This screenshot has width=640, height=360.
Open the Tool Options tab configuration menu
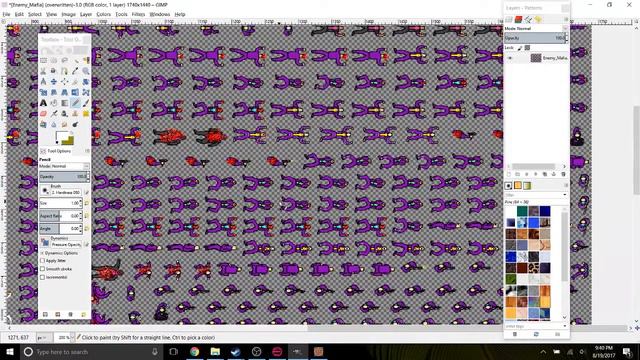[x=87, y=151]
